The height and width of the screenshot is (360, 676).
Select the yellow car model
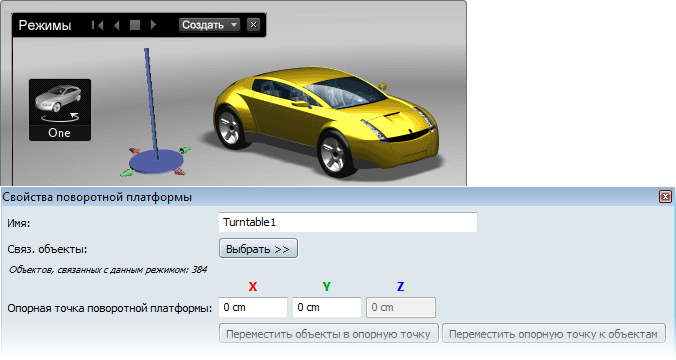tap(325, 121)
